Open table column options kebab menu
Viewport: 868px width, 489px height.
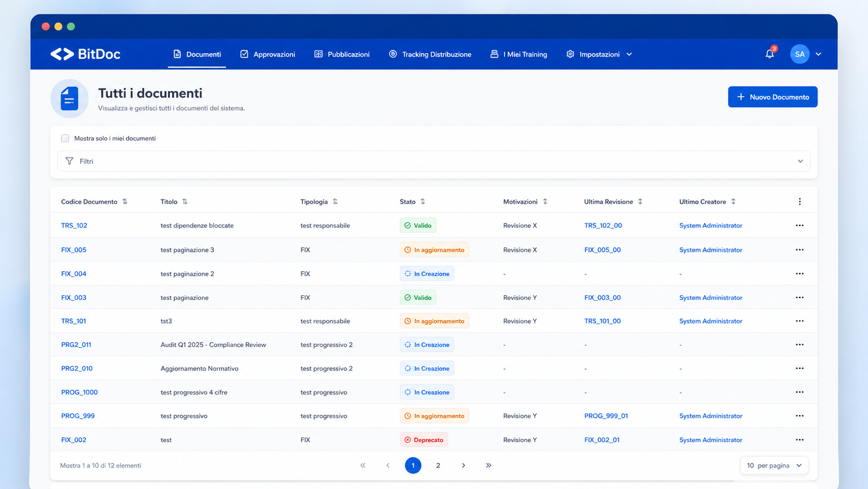point(799,202)
